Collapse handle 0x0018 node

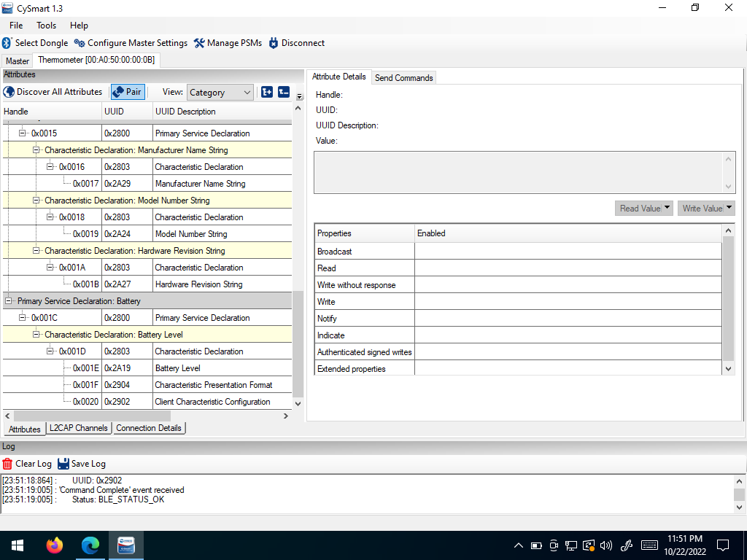[50, 217]
